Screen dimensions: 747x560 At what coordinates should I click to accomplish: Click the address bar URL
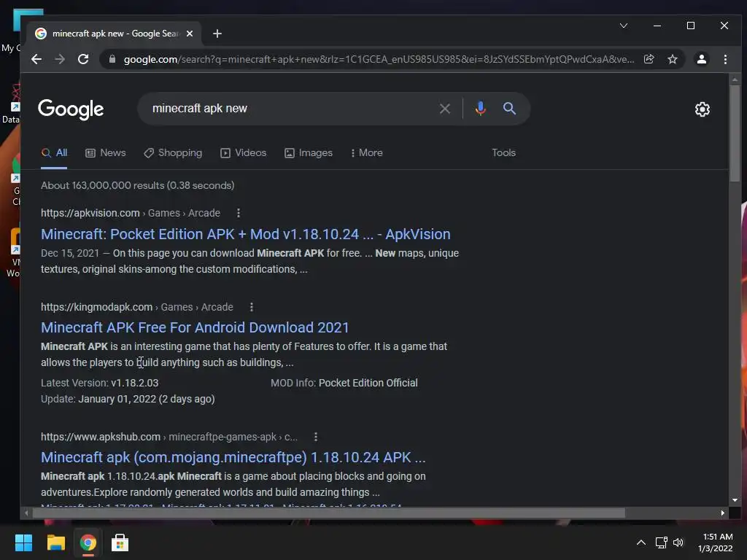(x=379, y=59)
